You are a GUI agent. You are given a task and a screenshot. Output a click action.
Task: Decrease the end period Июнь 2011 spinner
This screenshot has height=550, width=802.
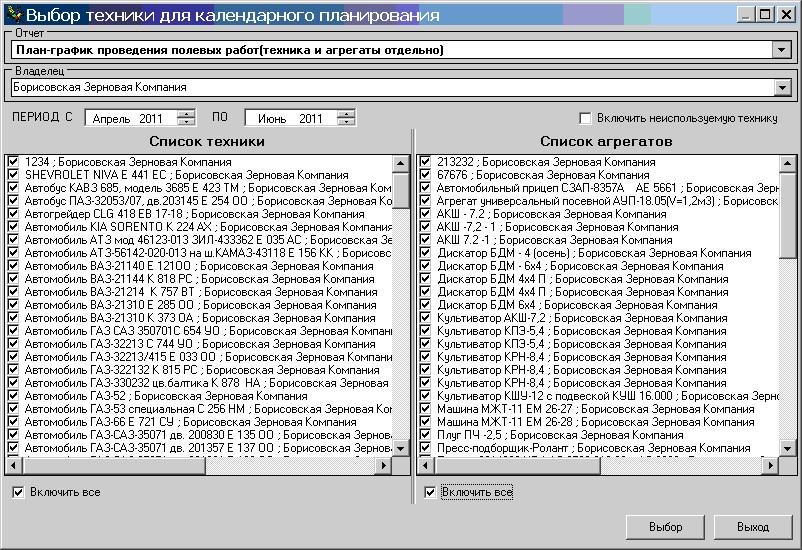(346, 122)
